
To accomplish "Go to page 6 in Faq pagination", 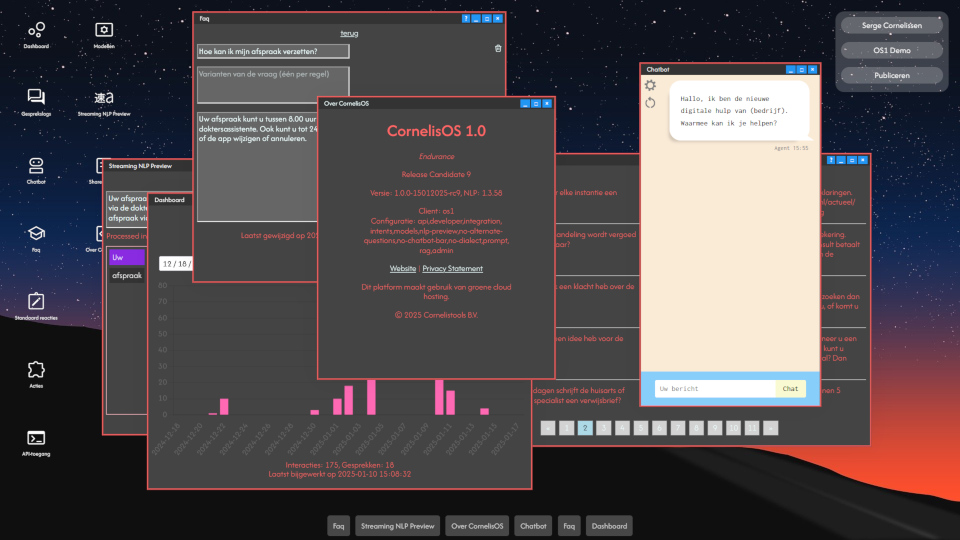I will coord(659,428).
